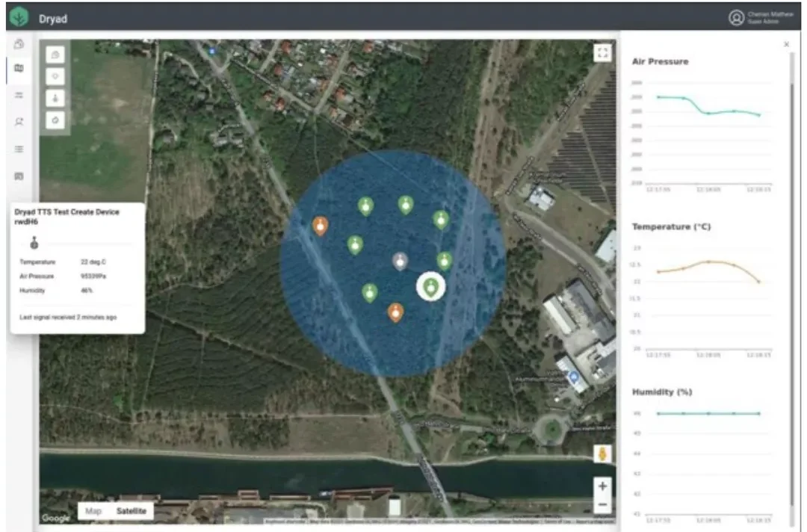
Task: Click the Street View pegman icon
Action: tap(602, 454)
